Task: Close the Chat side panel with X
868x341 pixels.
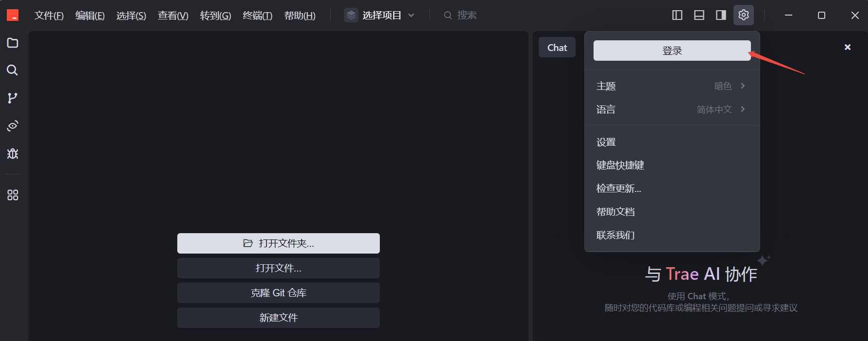Action: tap(848, 47)
